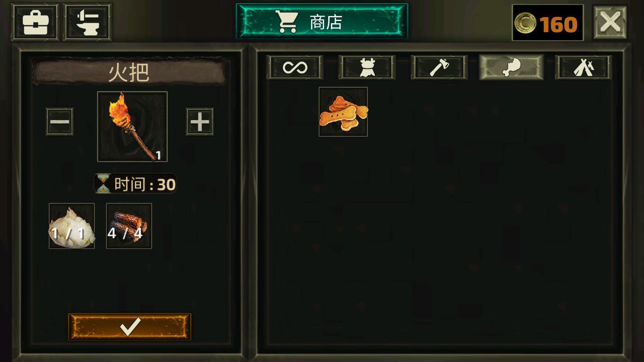Click the 火把 title banner
Image resolution: width=644 pixels, height=362 pixels.
(129, 72)
